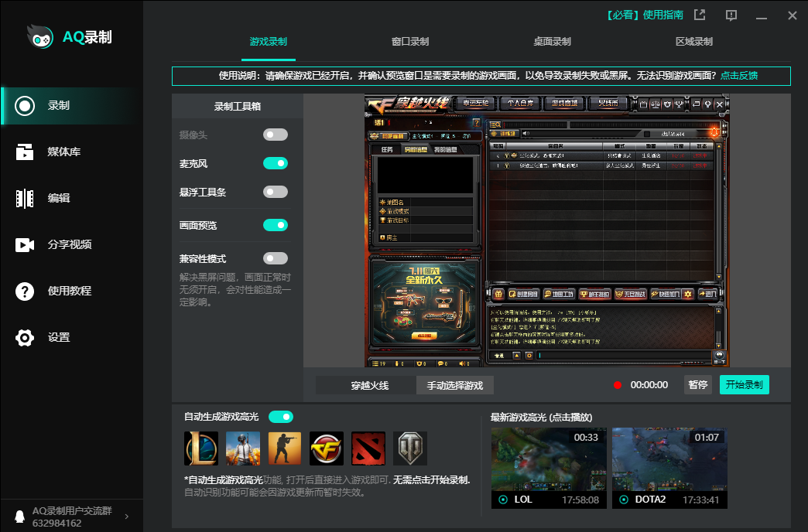Switch to the 桌面录制 tab
Image resolution: width=808 pixels, height=532 pixels.
[x=552, y=42]
